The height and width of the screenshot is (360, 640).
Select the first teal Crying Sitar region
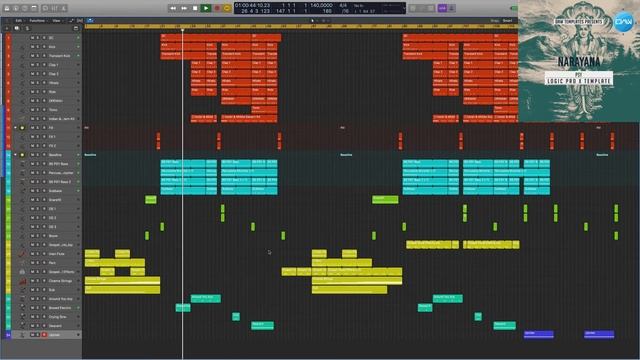(236, 317)
